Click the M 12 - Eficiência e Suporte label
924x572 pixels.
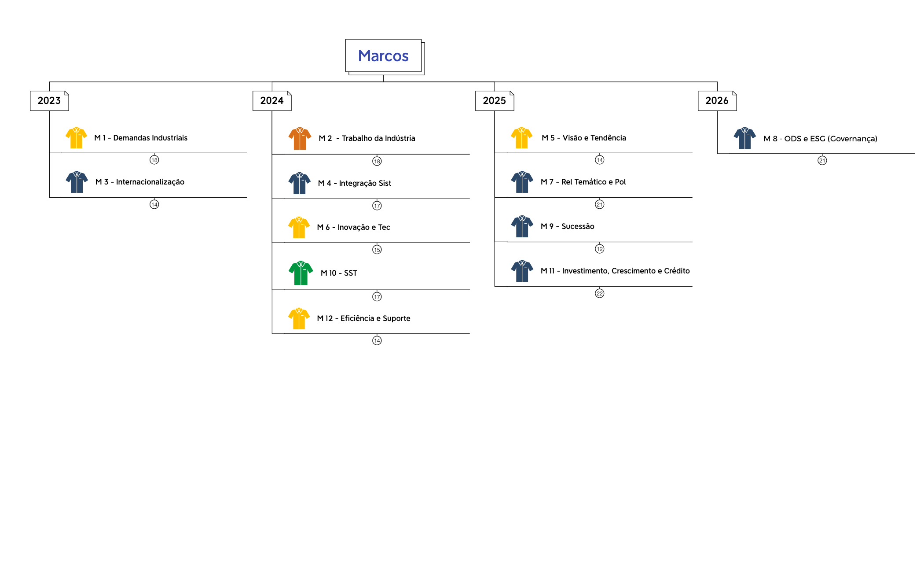[363, 318]
